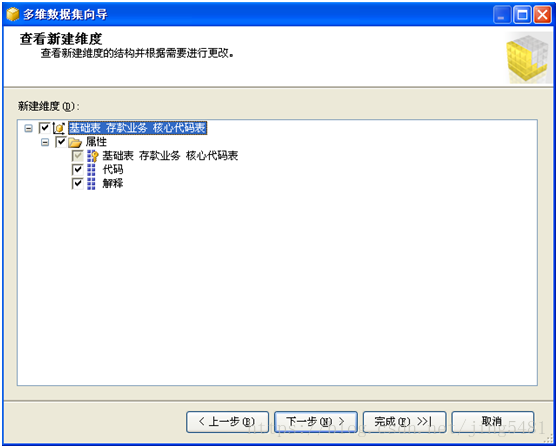558x448 pixels.
Task: Click the dimension icon beside the highlighted root node
Action: coord(59,128)
